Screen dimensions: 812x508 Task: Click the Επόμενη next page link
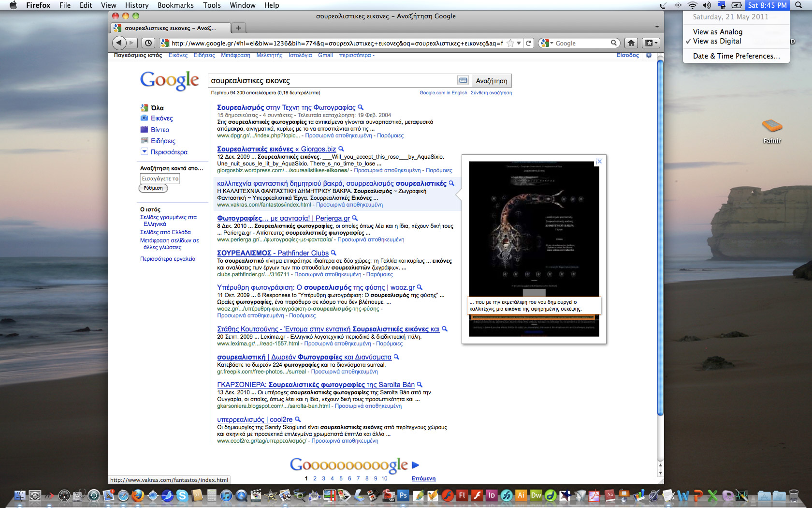click(x=423, y=478)
